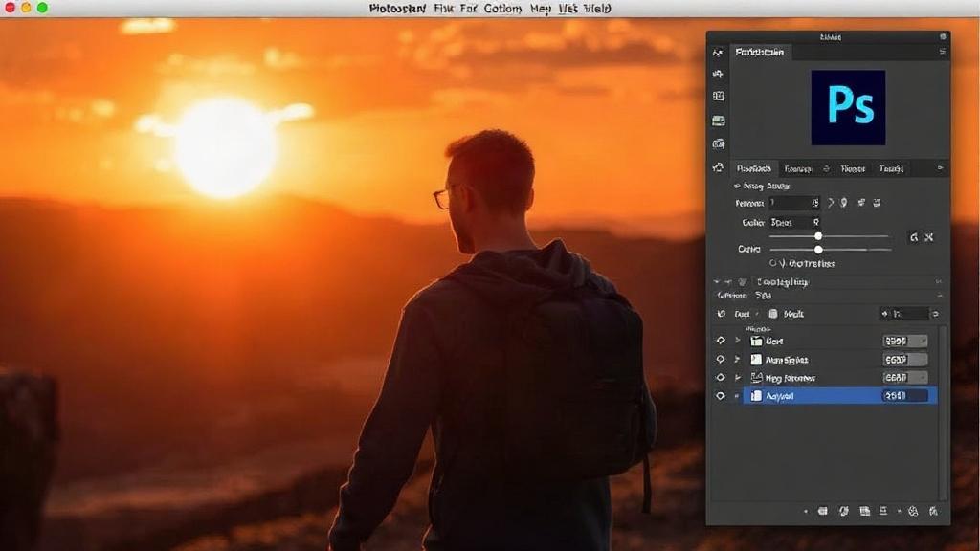Screen dimensions: 980x551
Task: Click the last small icon in the Perrons row
Action: [x=877, y=203]
